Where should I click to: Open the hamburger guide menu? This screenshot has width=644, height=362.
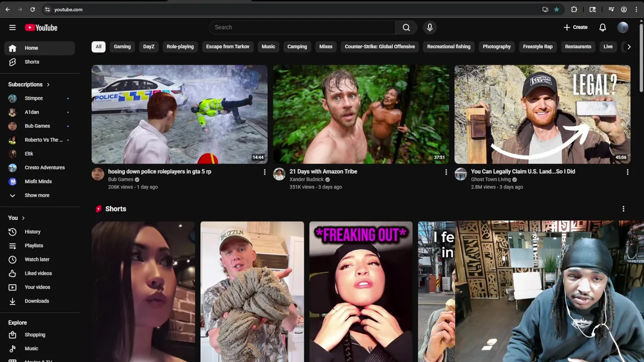pos(13,28)
